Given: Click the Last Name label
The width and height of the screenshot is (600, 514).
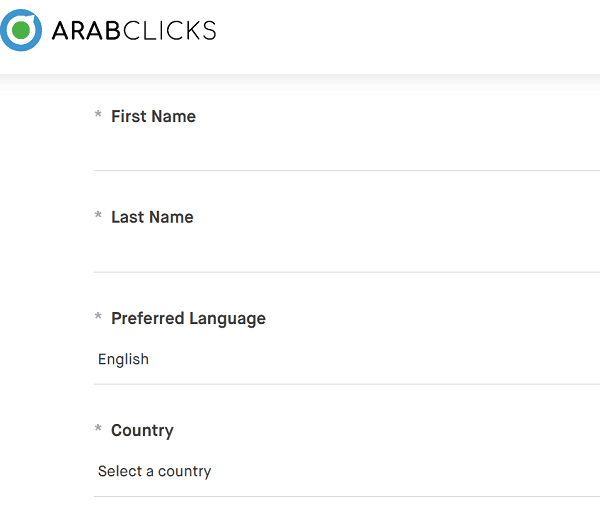Looking at the screenshot, I should (152, 217).
